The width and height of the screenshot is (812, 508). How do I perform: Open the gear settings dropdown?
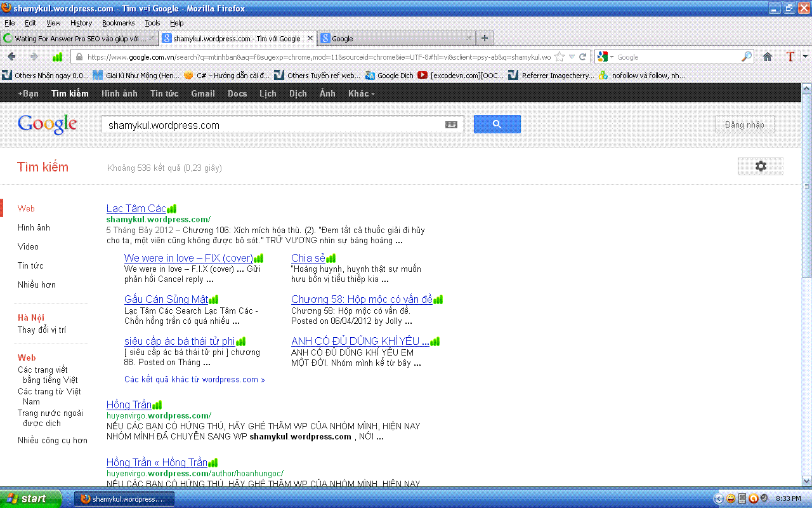click(x=761, y=166)
